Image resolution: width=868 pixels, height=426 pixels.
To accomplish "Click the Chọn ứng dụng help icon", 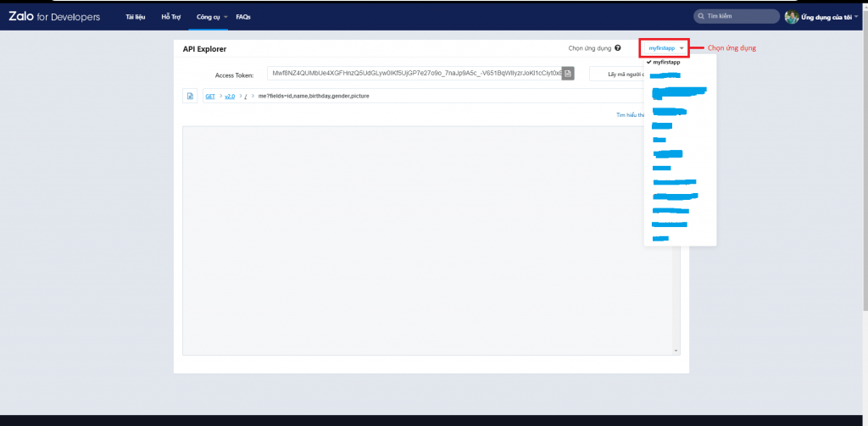I will (x=617, y=48).
